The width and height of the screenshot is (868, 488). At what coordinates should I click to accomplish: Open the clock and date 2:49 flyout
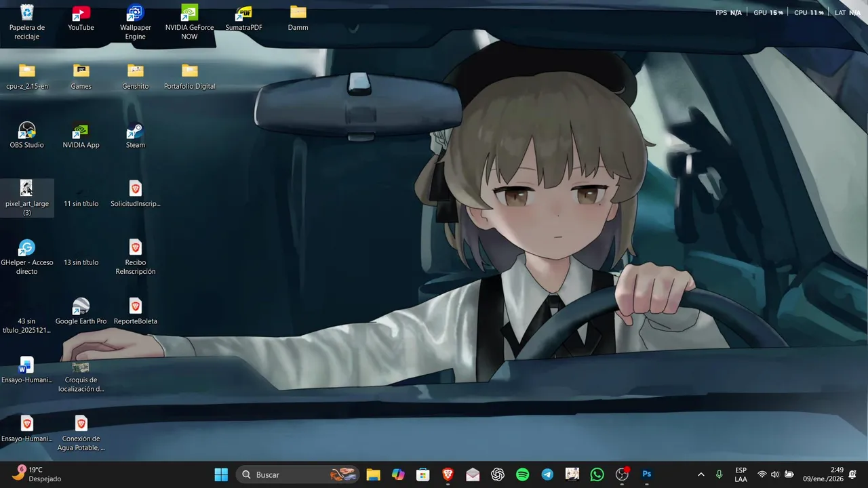point(823,474)
